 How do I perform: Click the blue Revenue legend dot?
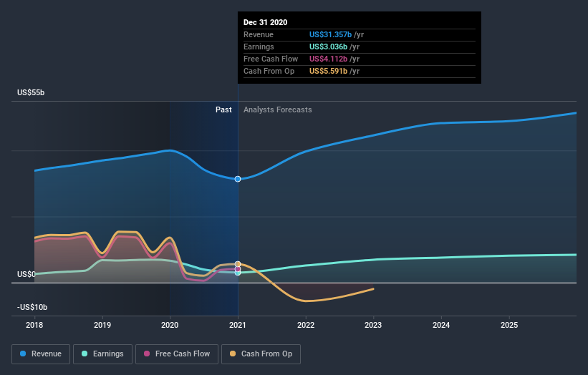[23, 354]
